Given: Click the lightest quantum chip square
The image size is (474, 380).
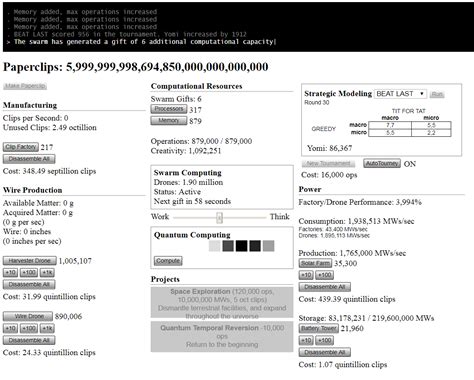Looking at the screenshot, I should click(x=215, y=246).
